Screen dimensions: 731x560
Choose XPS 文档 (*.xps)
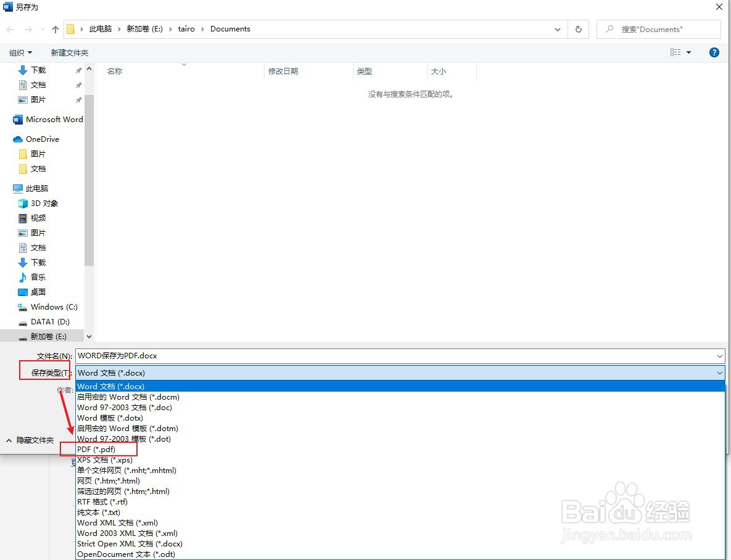pyautogui.click(x=400, y=459)
